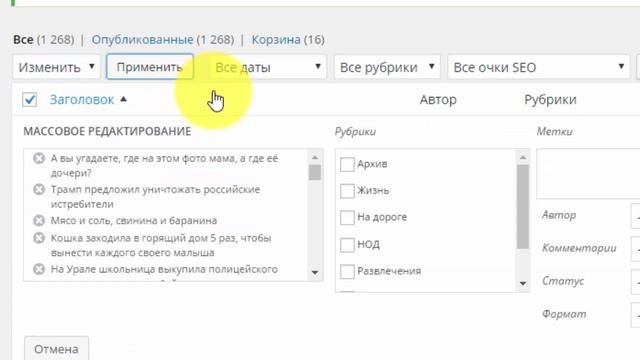640x360 pixels.
Task: Click the Рубрики list scrollbar thumb
Action: 523,207
